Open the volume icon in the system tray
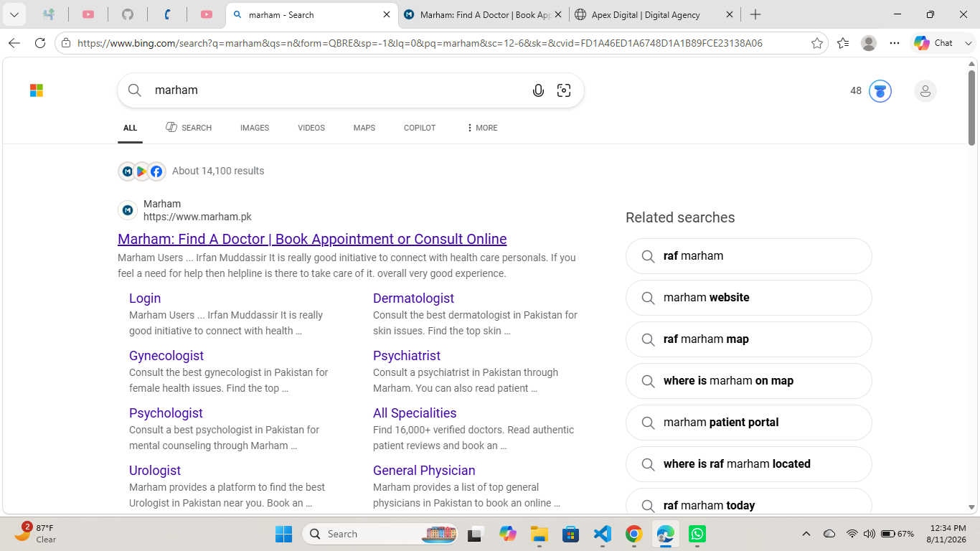The height and width of the screenshot is (551, 980). click(x=870, y=534)
